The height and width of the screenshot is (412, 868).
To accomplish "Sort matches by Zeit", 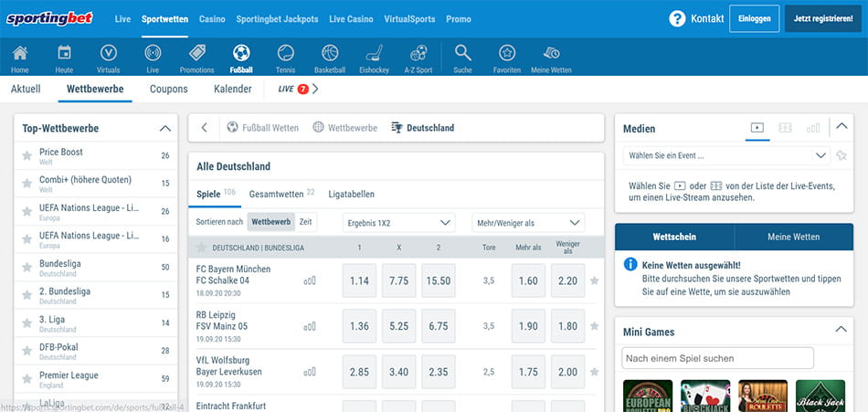I will click(305, 222).
